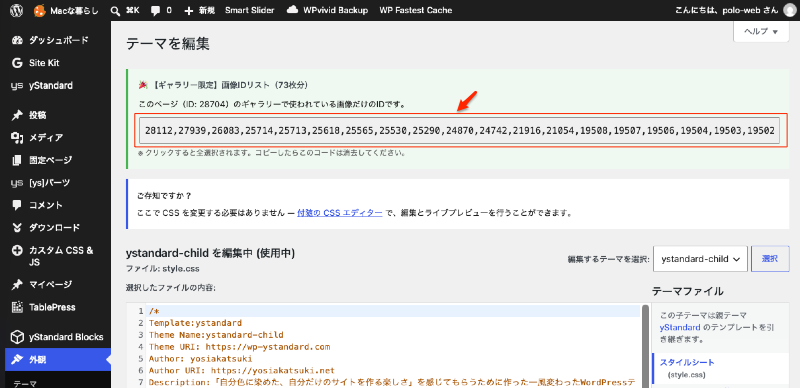Open WPvivid Backup cloud icon
This screenshot has width=800, height=388.
tap(292, 10)
